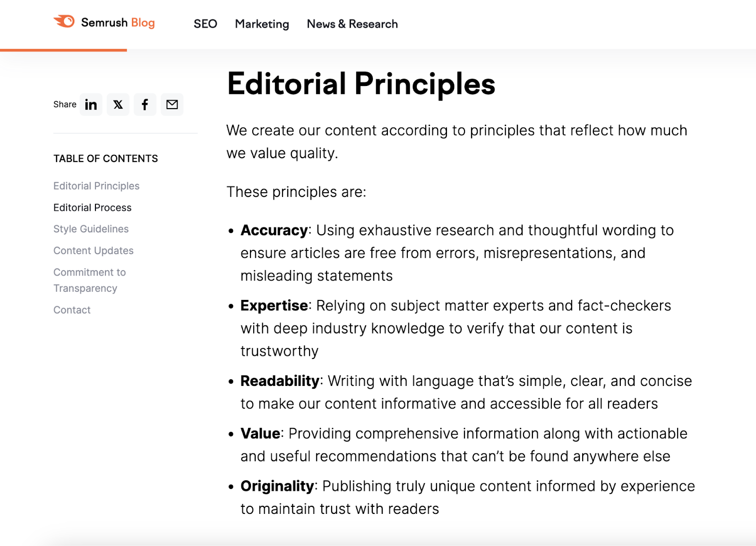Jump to Editorial Principles in table of contents
This screenshot has height=546, width=756.
point(96,186)
